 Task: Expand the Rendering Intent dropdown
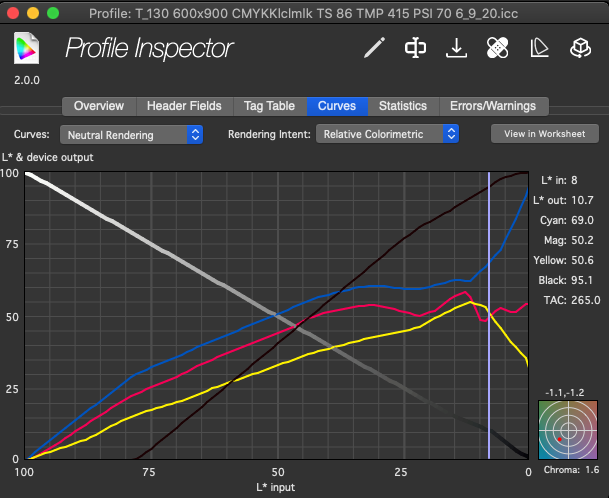click(387, 133)
